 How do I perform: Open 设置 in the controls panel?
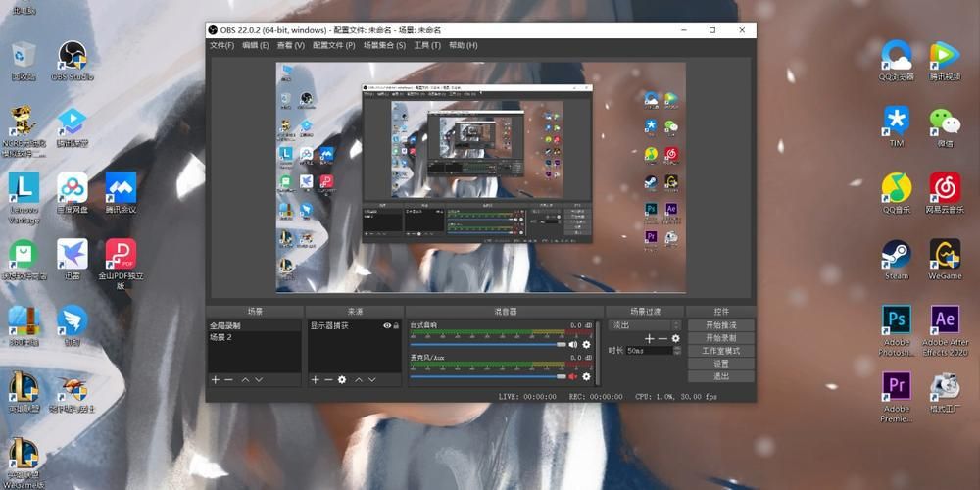tap(721, 364)
